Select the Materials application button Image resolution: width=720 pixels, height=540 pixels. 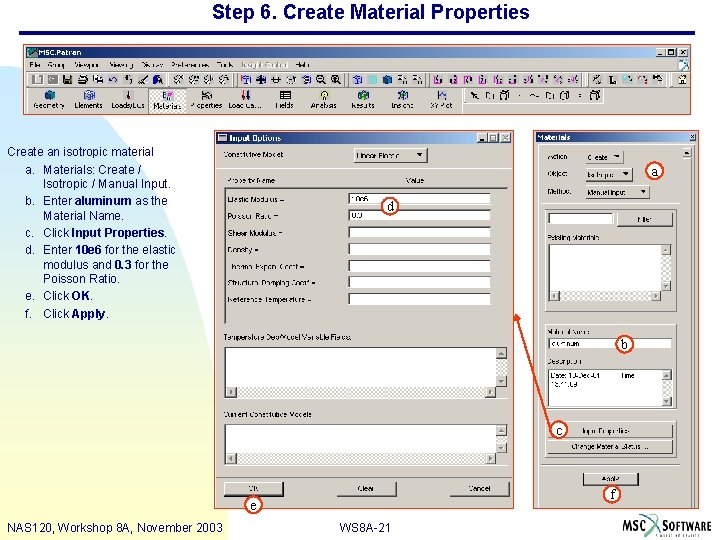coord(167,100)
